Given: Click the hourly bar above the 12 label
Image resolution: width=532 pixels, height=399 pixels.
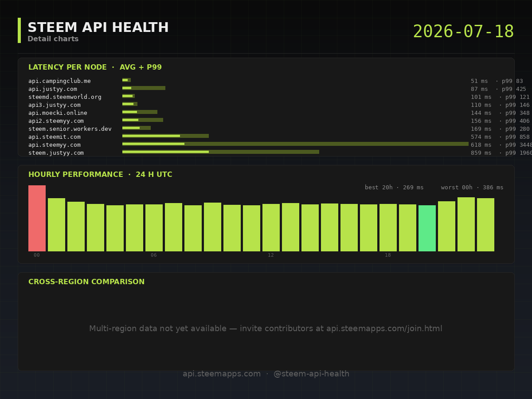Looking at the screenshot, I should pos(271,227).
